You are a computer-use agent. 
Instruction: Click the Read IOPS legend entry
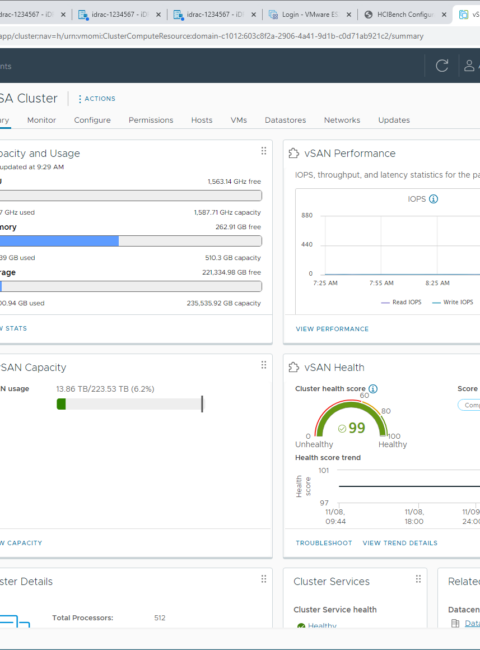401,302
